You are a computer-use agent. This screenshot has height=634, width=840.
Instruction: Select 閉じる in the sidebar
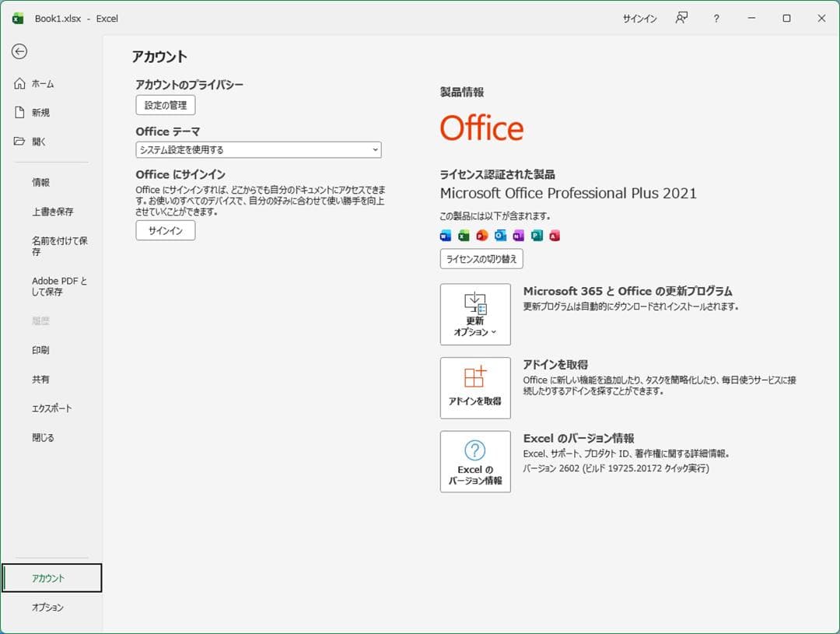43,437
